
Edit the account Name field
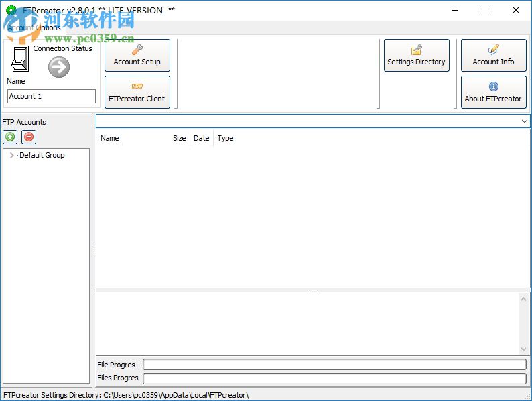[x=52, y=96]
